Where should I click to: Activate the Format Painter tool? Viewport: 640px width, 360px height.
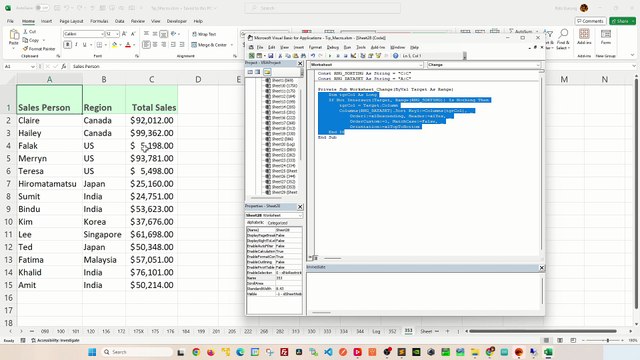[x=39, y=49]
